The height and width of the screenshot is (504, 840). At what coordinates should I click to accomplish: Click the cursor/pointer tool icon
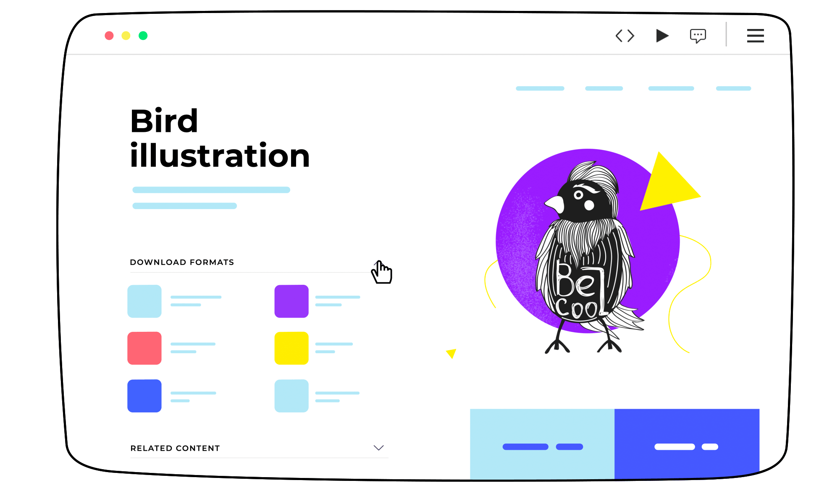[382, 272]
